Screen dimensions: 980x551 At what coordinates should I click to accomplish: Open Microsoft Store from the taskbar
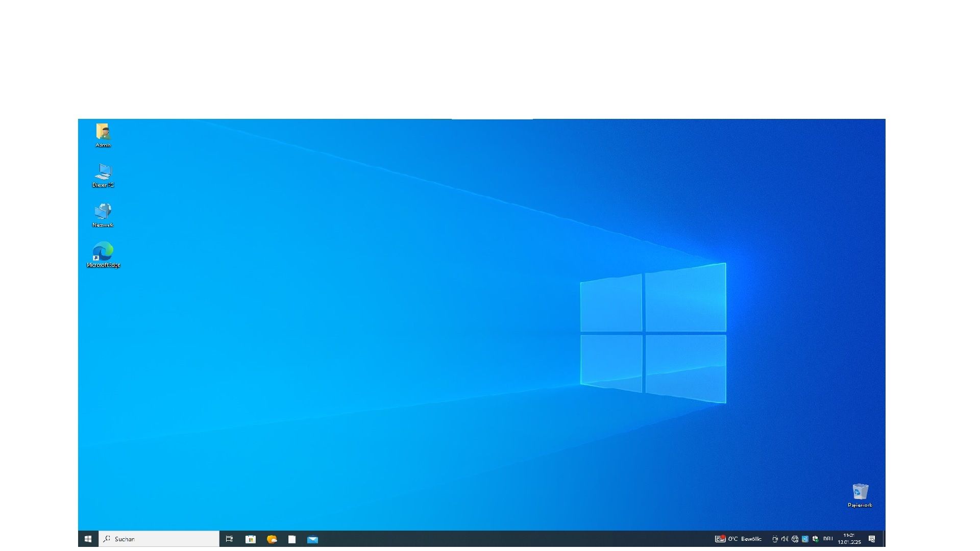pos(251,539)
